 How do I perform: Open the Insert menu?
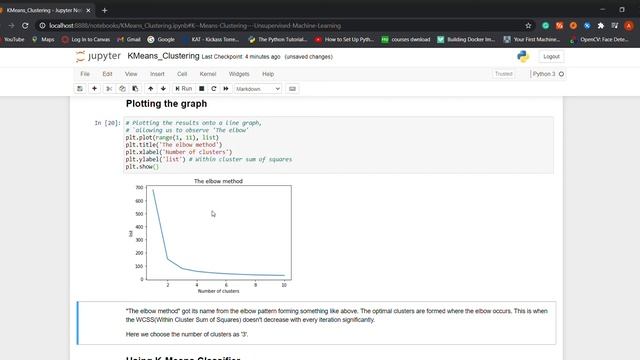tap(157, 74)
